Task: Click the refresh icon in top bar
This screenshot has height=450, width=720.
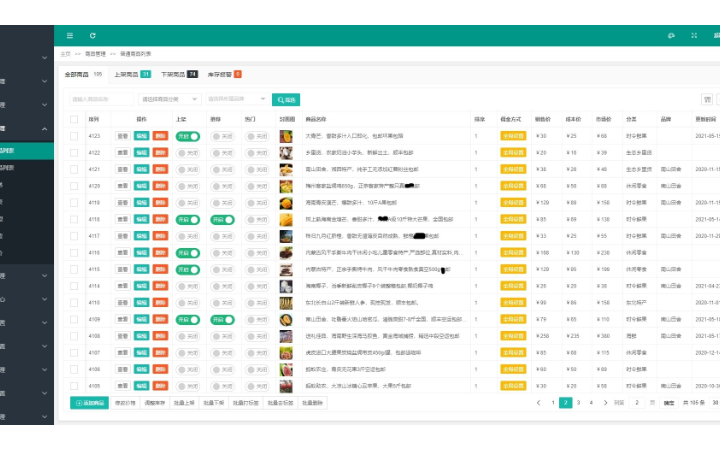Action: [93, 35]
